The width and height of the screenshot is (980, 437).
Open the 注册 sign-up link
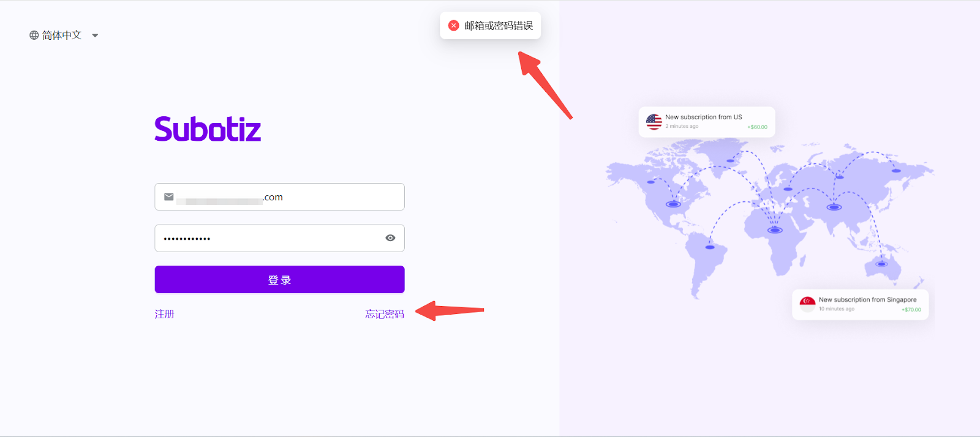[x=164, y=314]
